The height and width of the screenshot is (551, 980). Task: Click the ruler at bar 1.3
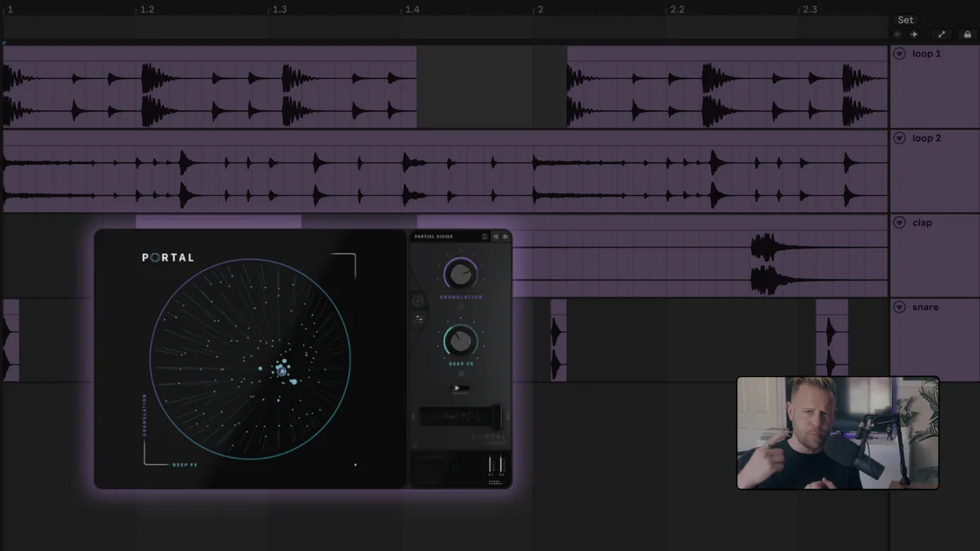pos(279,9)
